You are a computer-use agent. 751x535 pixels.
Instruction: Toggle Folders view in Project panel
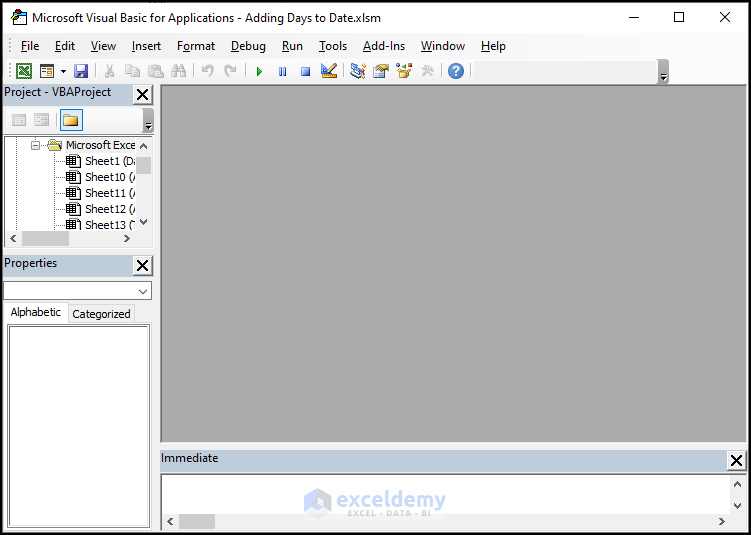click(71, 120)
